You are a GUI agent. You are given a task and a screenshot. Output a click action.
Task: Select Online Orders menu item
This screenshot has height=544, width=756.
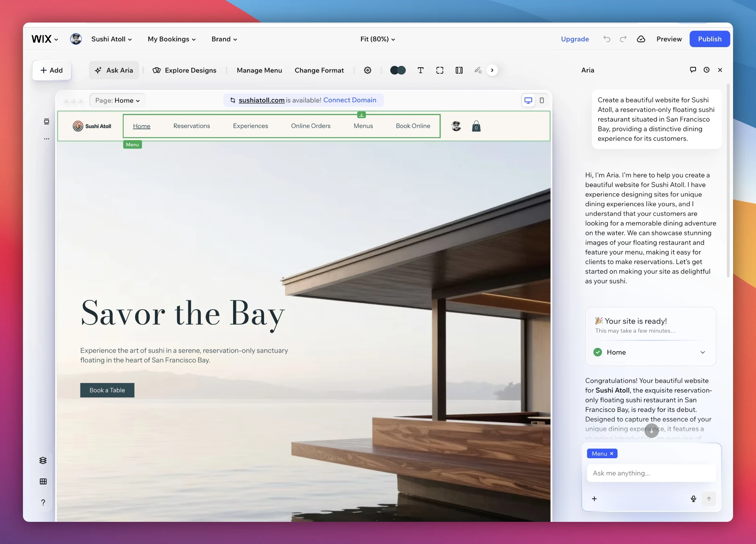[x=311, y=126]
